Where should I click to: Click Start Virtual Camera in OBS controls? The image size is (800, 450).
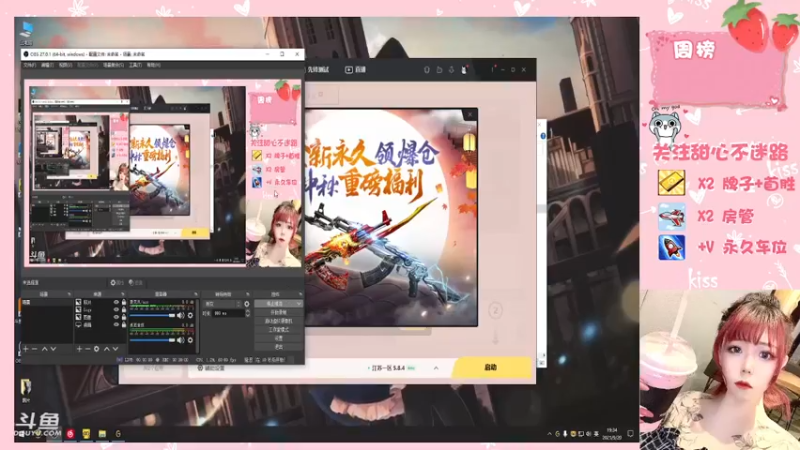coord(279,321)
